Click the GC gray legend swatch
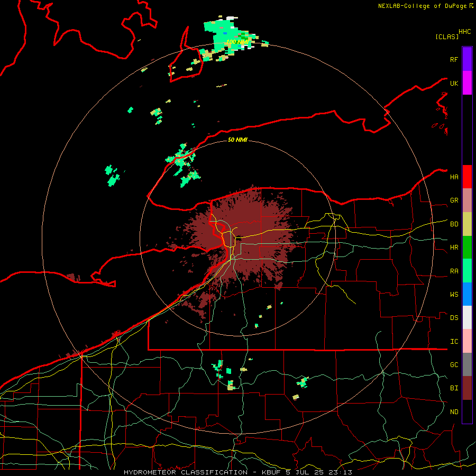Viewport: 476px width, 476px height. [x=467, y=364]
